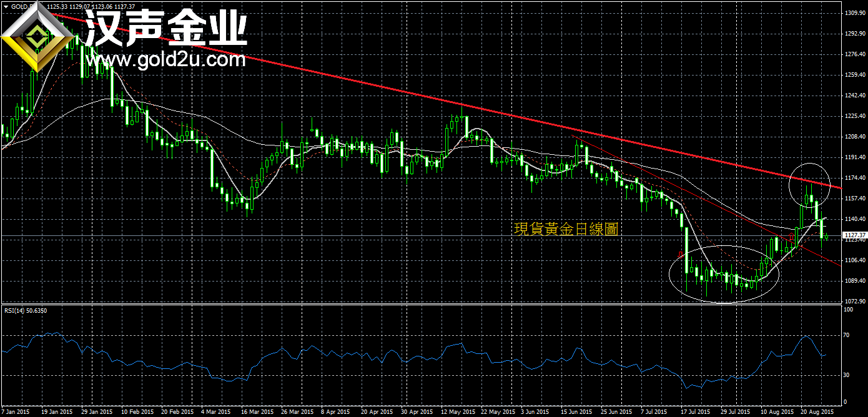This screenshot has height=417, width=868.
Task: Click the 26 Mar 2015 date label
Action: (297, 412)
